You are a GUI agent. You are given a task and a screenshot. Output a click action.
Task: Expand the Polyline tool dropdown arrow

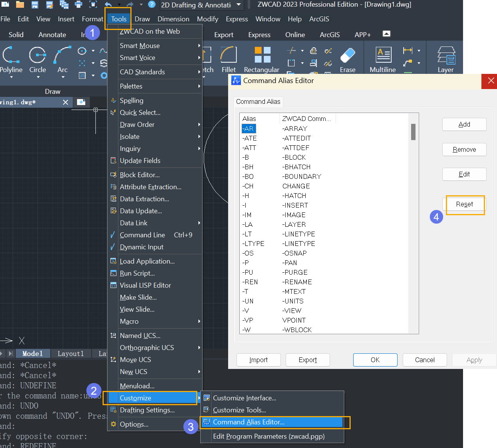[x=11, y=77]
